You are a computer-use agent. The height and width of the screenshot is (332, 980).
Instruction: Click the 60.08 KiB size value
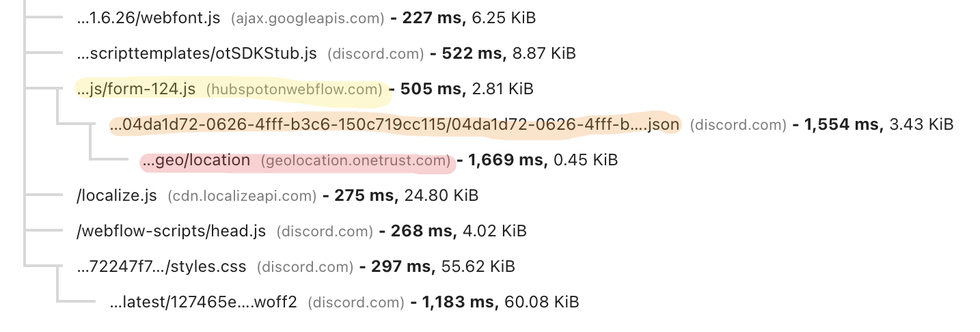coord(542,302)
